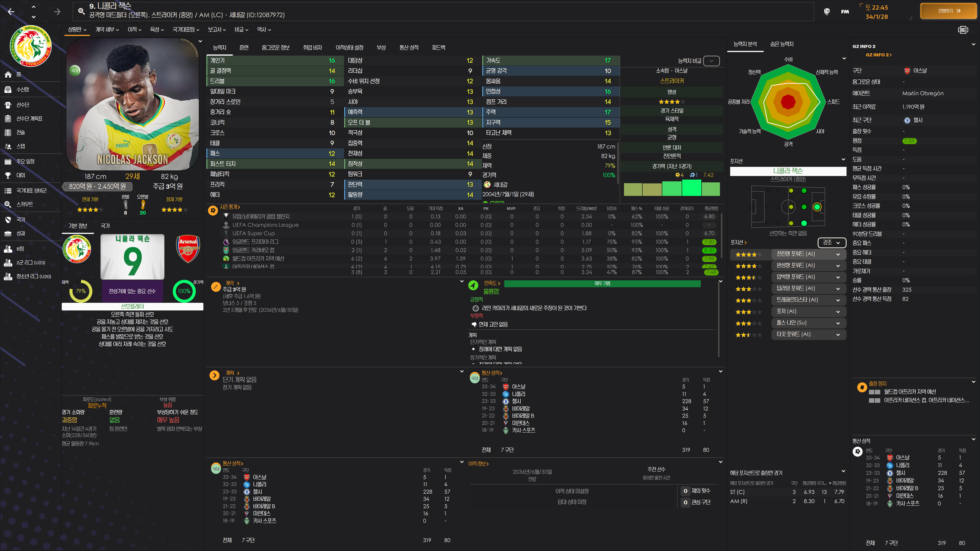Image resolution: width=980 pixels, height=551 pixels.
Task: Open the 시즌 통계 link
Action: [x=230, y=207]
